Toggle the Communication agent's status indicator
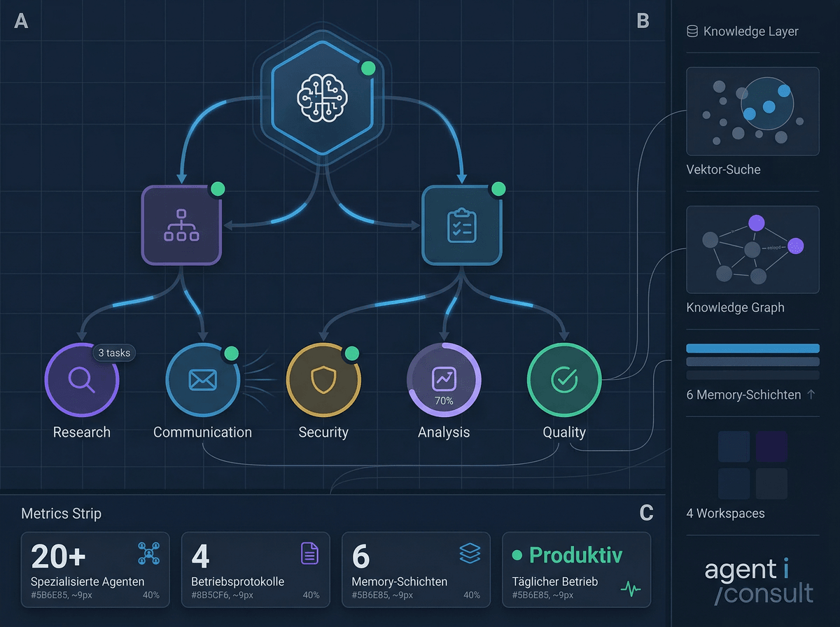The width and height of the screenshot is (840, 627). pyautogui.click(x=231, y=354)
